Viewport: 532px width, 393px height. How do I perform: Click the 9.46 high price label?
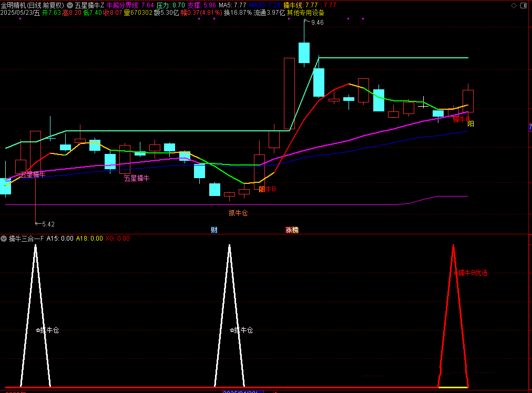317,23
